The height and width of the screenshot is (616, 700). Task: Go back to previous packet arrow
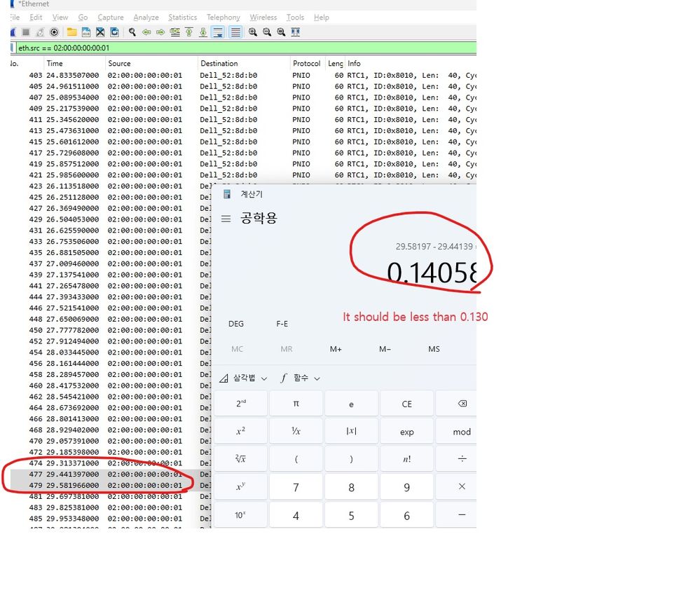146,32
